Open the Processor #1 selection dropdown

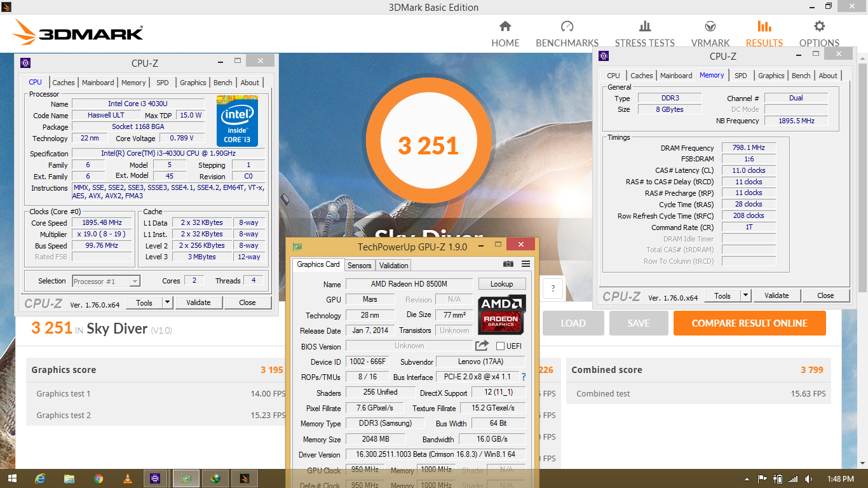pyautogui.click(x=105, y=281)
